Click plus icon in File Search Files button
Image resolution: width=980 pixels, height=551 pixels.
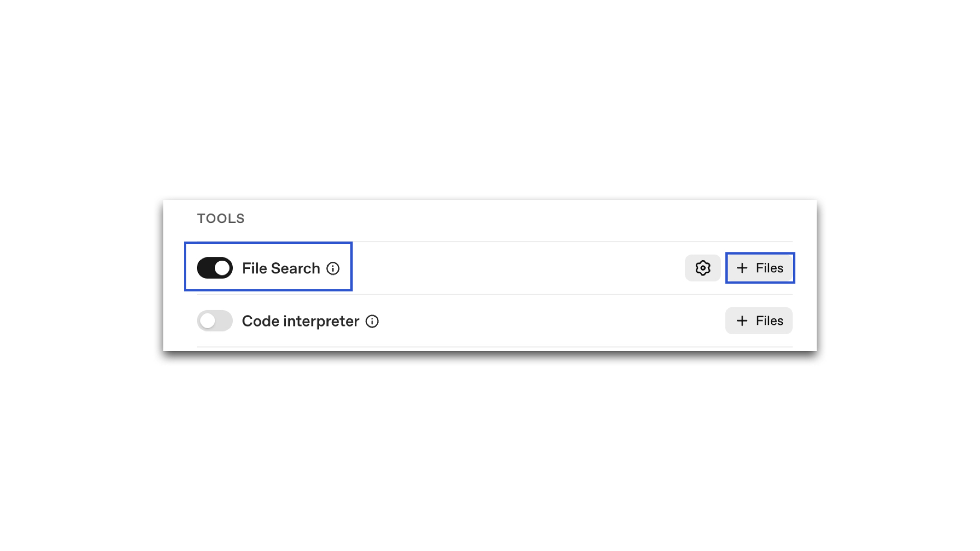742,268
